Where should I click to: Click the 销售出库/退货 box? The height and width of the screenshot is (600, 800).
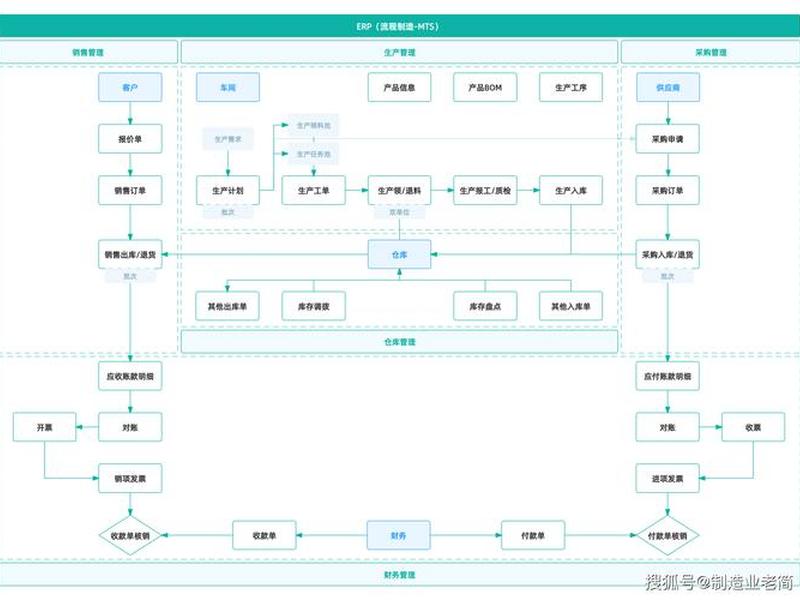[x=130, y=254]
